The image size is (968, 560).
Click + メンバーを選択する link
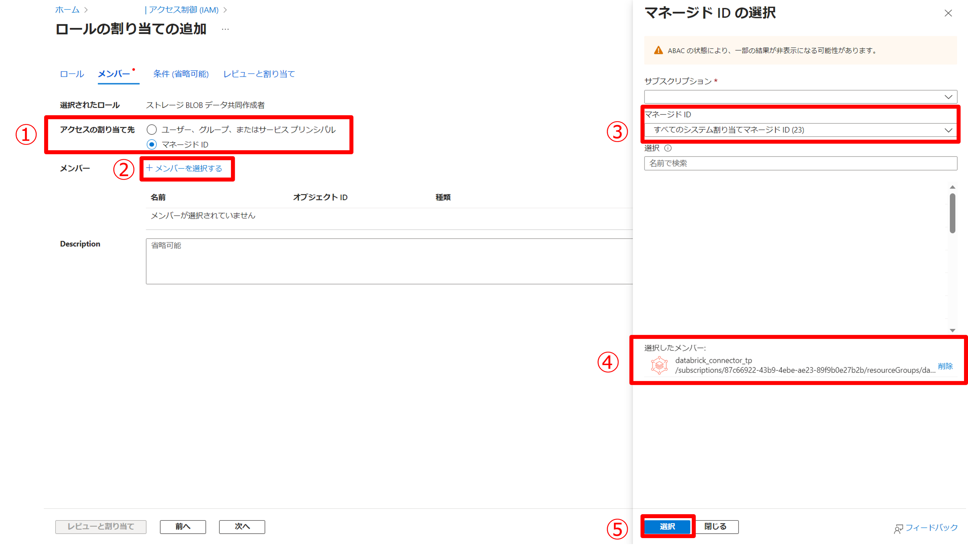(184, 168)
